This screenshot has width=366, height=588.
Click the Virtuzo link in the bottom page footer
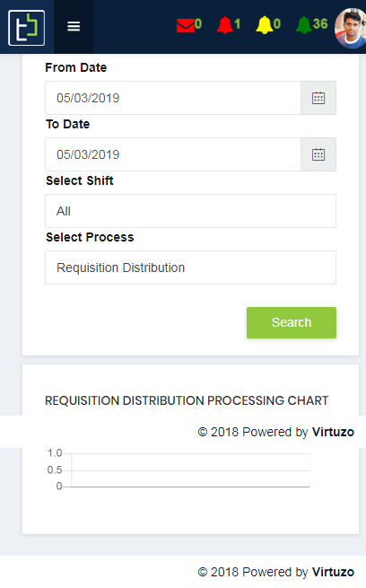(333, 572)
